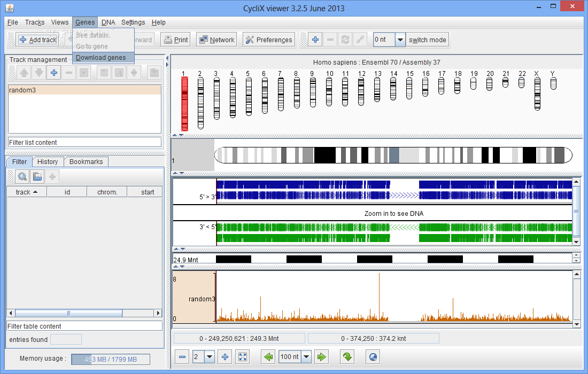
Task: Click the Print button
Action: coord(176,40)
